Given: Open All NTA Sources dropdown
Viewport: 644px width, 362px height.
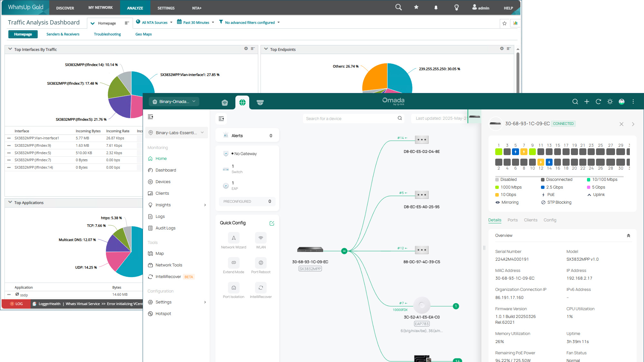Looking at the screenshot, I should click(x=154, y=23).
